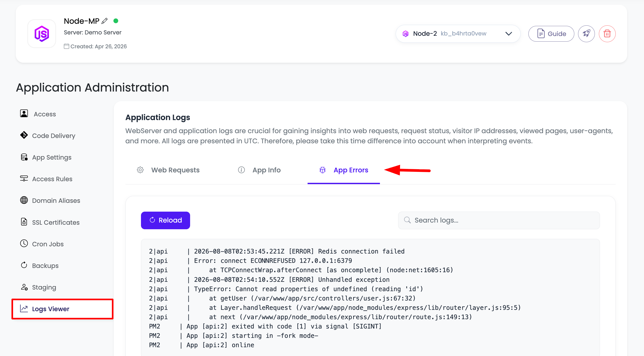The height and width of the screenshot is (356, 644).
Task: Click the red trash delete button
Action: (x=607, y=34)
